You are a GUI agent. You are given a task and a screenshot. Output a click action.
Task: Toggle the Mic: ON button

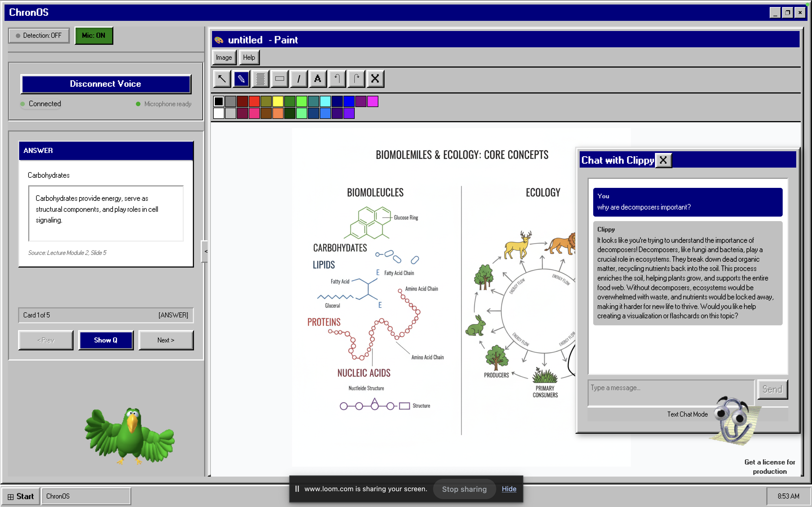point(94,35)
